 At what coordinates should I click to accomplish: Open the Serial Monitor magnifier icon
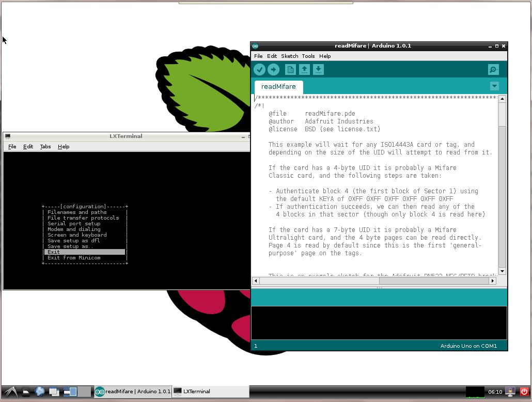[493, 70]
